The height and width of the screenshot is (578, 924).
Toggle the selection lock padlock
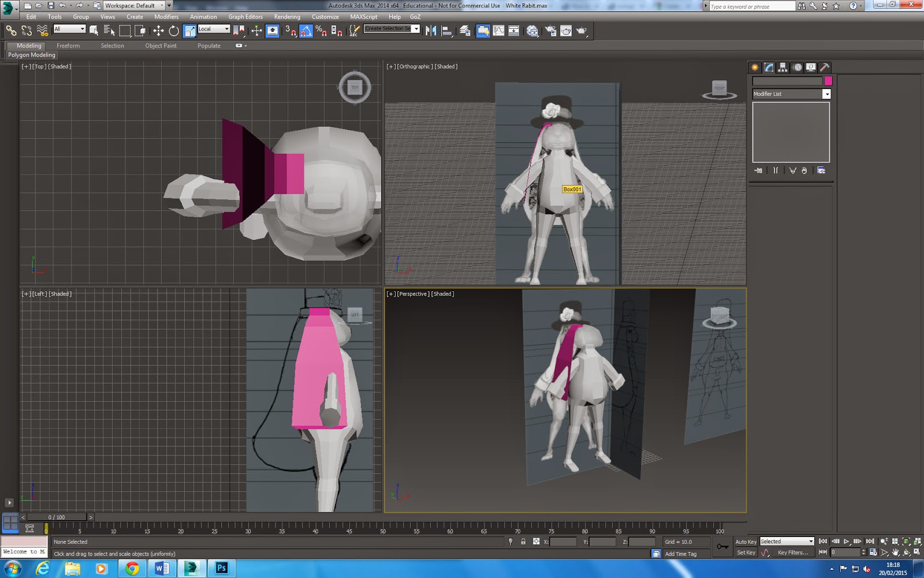tap(523, 542)
